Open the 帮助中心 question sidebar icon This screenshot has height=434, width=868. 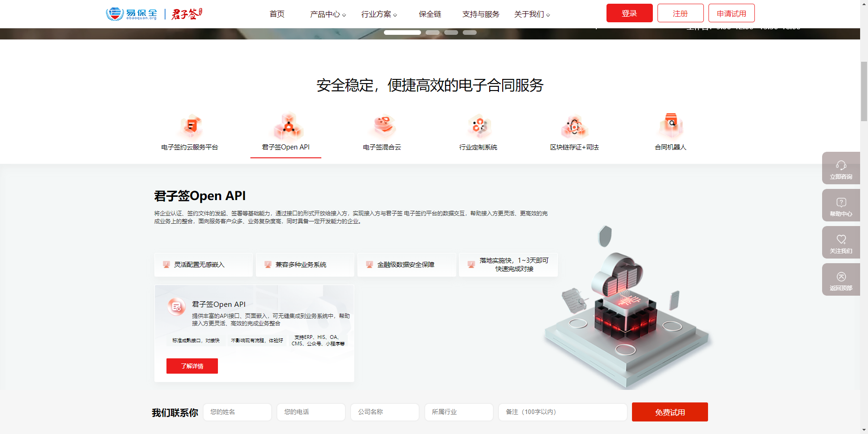pyautogui.click(x=841, y=202)
